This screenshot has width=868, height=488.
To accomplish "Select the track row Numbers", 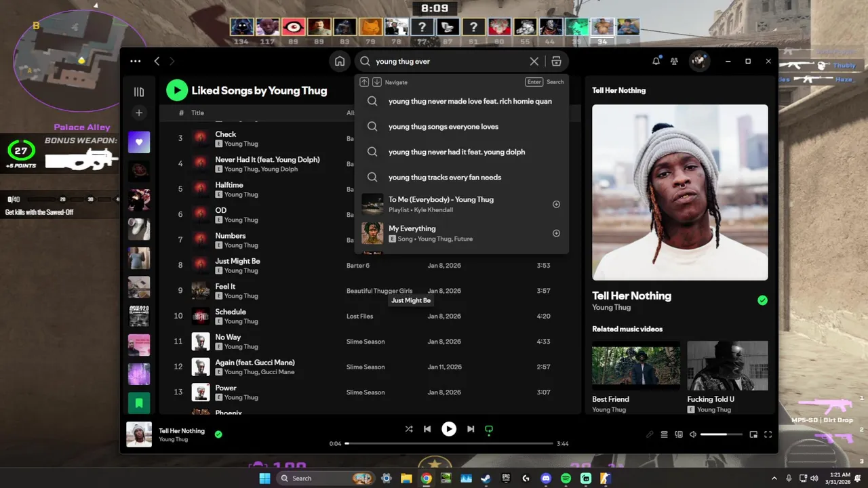I will (370, 240).
